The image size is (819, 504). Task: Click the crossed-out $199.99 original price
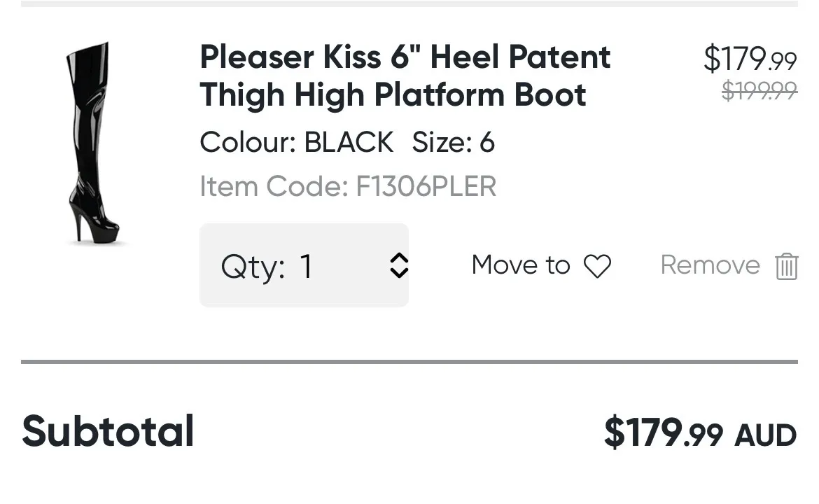[x=759, y=90]
